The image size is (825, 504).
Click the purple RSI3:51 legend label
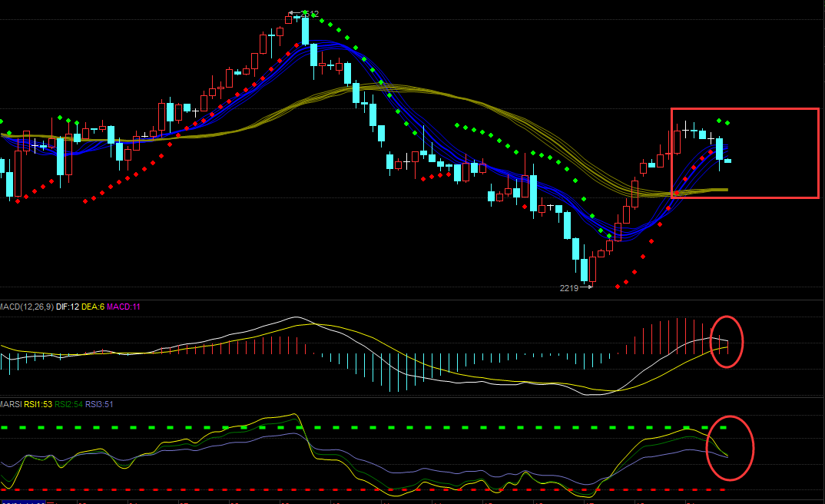[98, 403]
